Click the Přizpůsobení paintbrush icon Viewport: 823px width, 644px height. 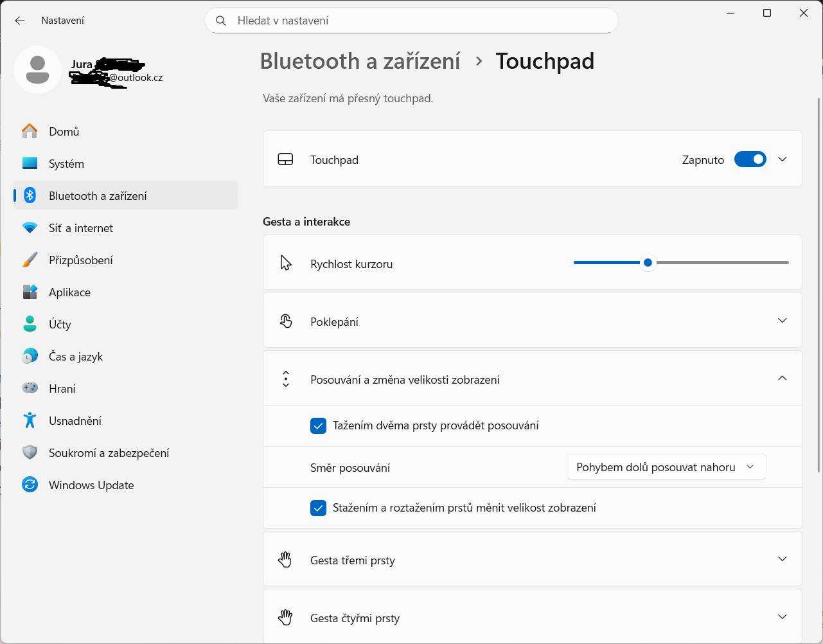pyautogui.click(x=30, y=260)
